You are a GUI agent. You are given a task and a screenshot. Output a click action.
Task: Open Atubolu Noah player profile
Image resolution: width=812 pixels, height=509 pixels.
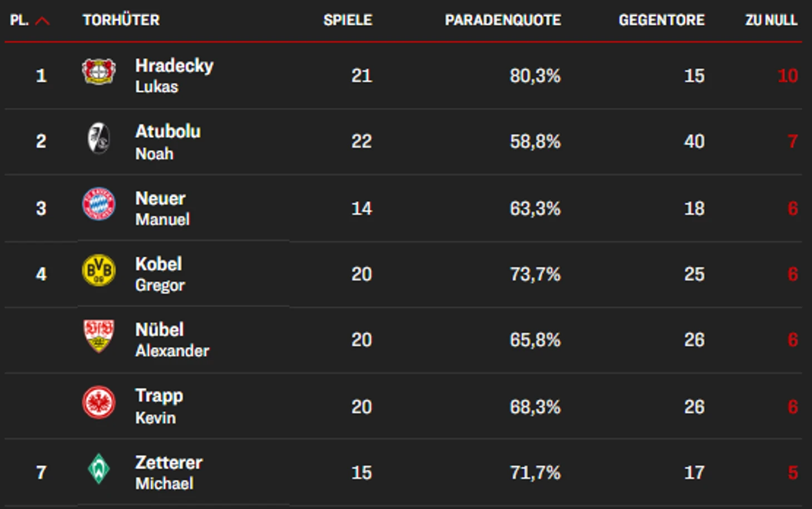point(168,142)
